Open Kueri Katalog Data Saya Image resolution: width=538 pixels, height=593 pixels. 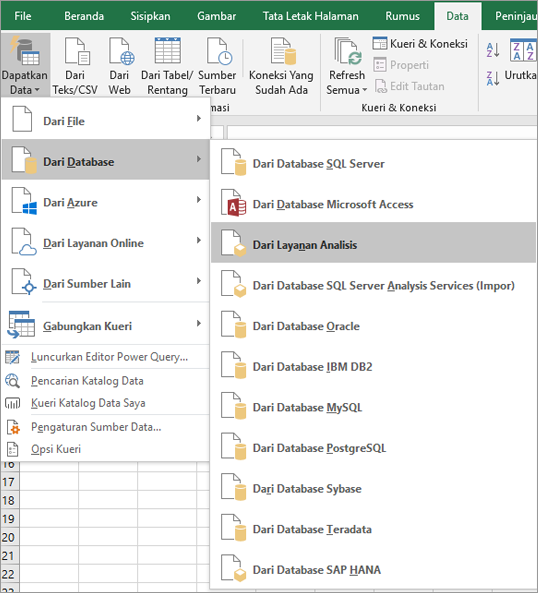click(105, 403)
